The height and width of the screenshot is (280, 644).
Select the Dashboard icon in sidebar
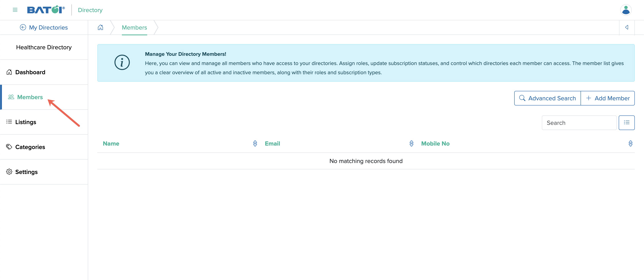point(9,72)
